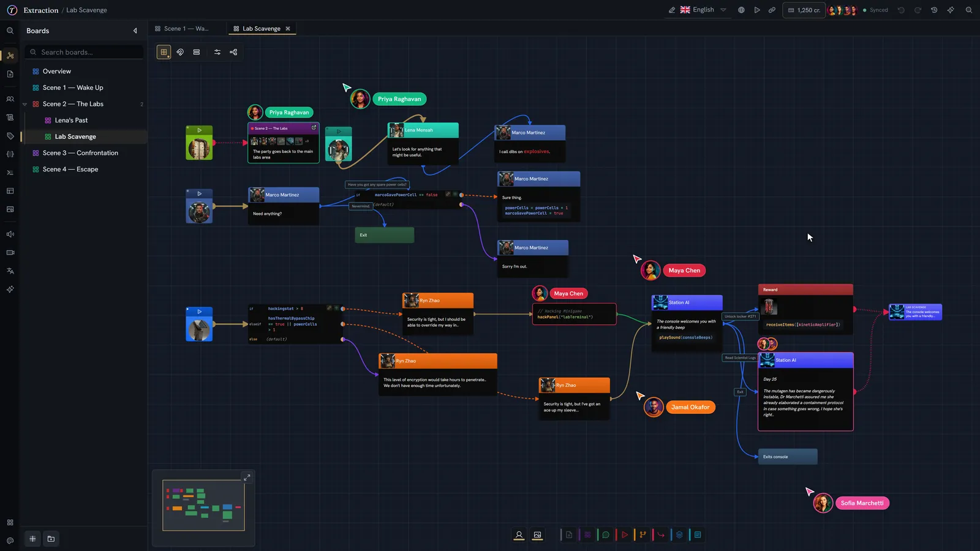The width and height of the screenshot is (980, 551).
Task: Select the Overview board
Action: (57, 72)
